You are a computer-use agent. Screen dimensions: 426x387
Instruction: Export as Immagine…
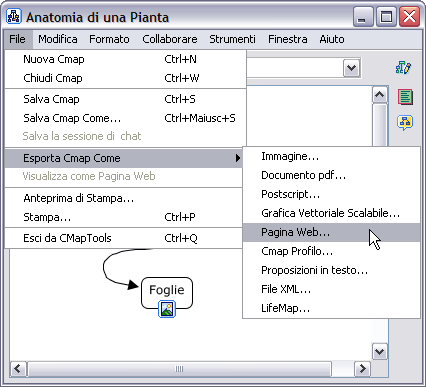331,156
